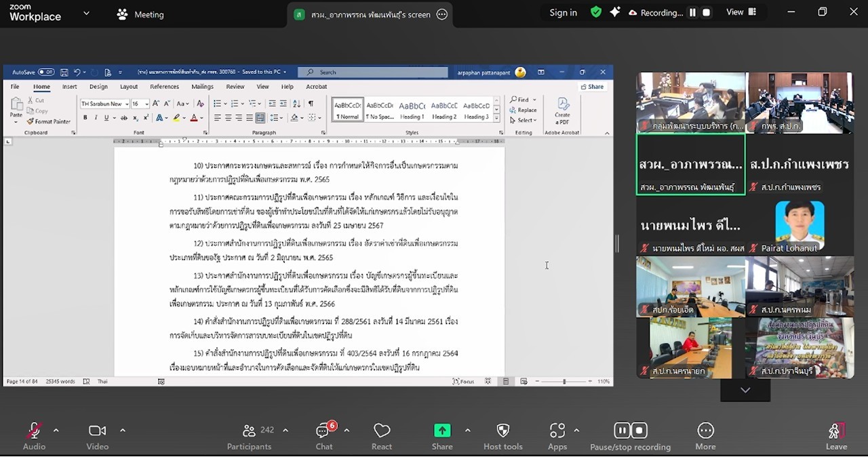Open the Participants list

click(x=249, y=431)
